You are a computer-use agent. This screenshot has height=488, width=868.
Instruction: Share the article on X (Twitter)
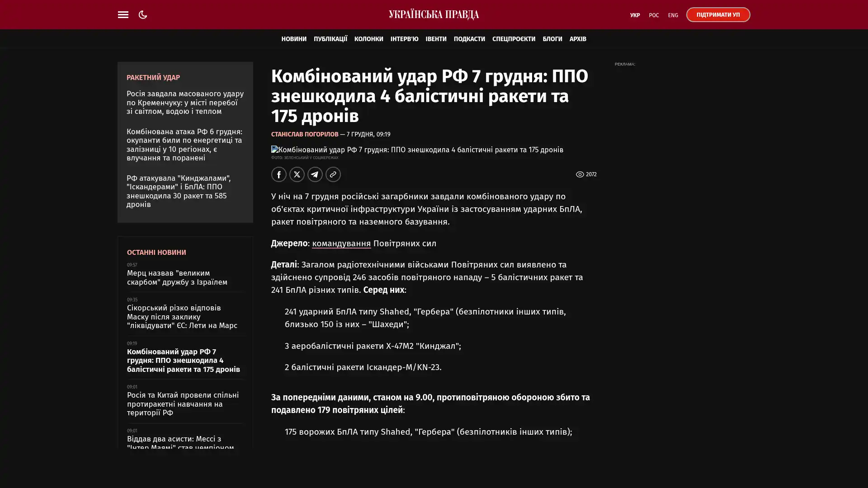tap(297, 174)
